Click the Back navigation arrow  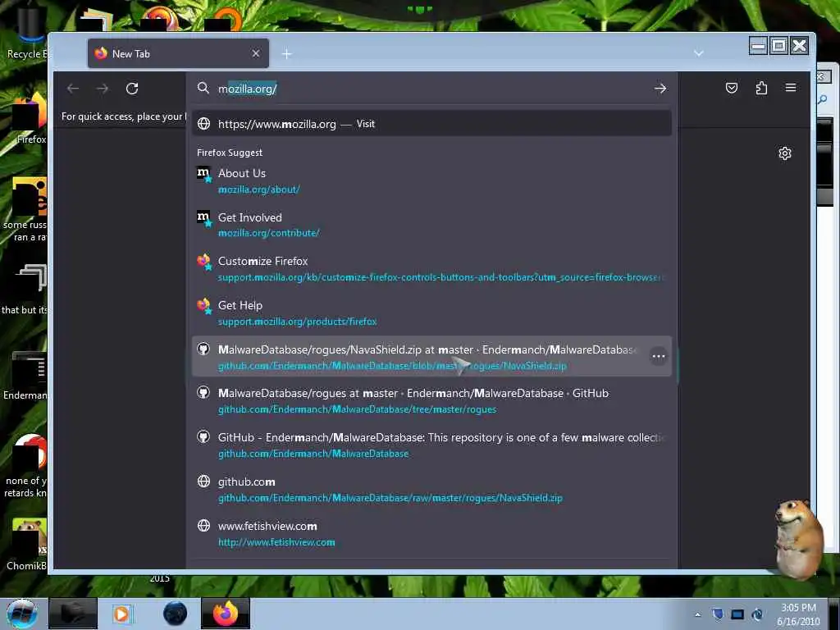(73, 89)
